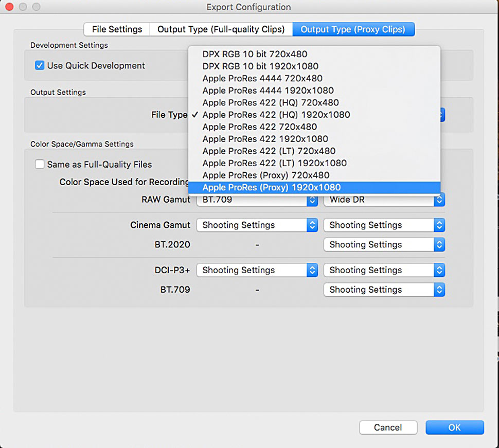Select Apple ProRes 422 (LT) 1920x1080
The width and height of the screenshot is (499, 448).
[314, 163]
